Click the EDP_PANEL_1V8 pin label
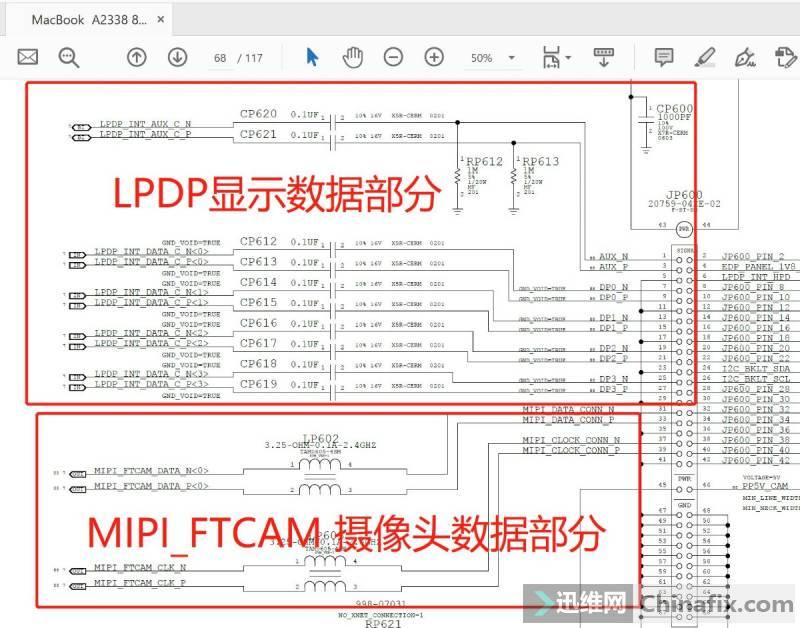 (x=758, y=267)
